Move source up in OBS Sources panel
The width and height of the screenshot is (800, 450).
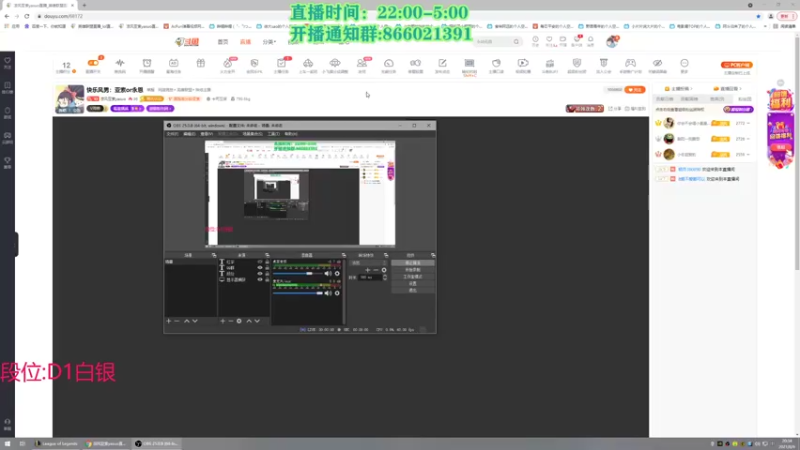[x=249, y=321]
